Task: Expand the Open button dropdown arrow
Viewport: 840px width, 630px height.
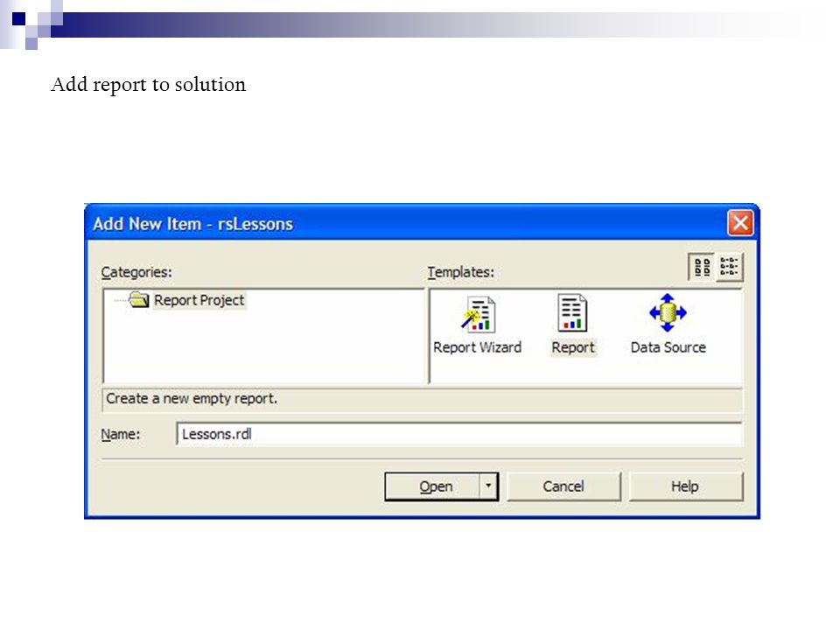Action: pos(488,486)
